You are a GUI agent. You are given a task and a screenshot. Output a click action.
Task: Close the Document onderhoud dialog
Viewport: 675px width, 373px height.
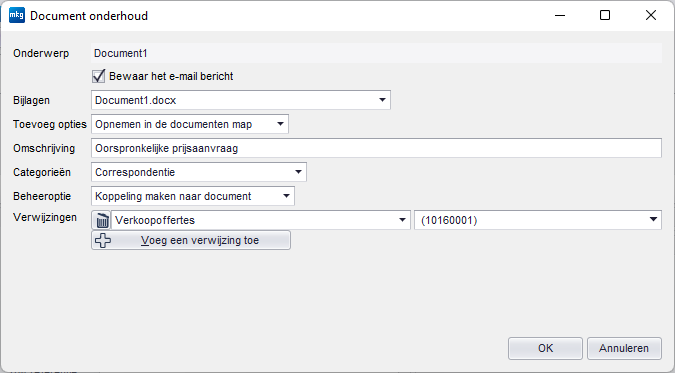(x=651, y=16)
